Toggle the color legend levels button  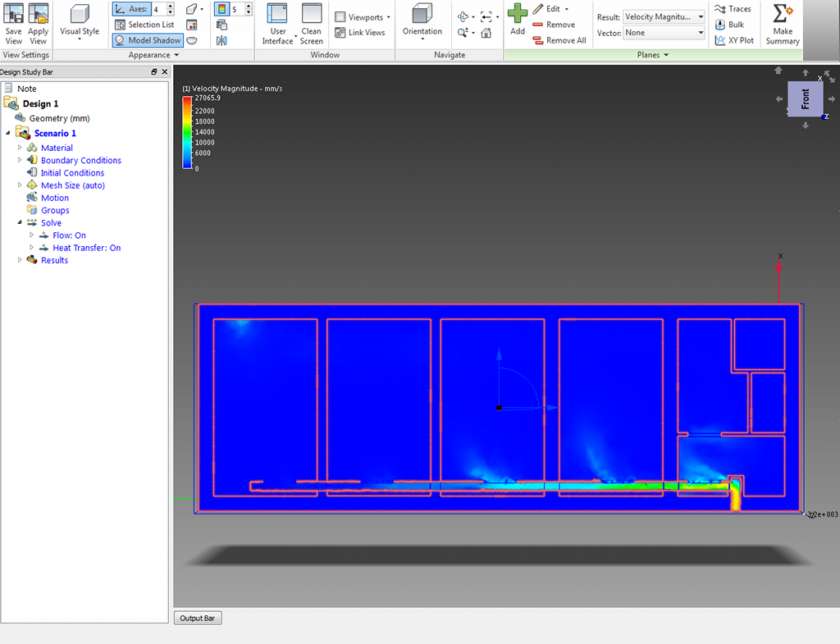(x=221, y=9)
